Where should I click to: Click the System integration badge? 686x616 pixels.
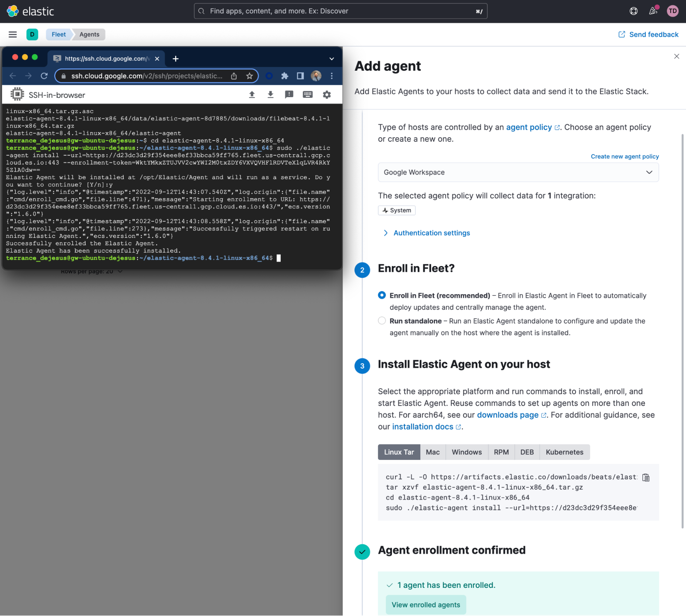pos(397,210)
